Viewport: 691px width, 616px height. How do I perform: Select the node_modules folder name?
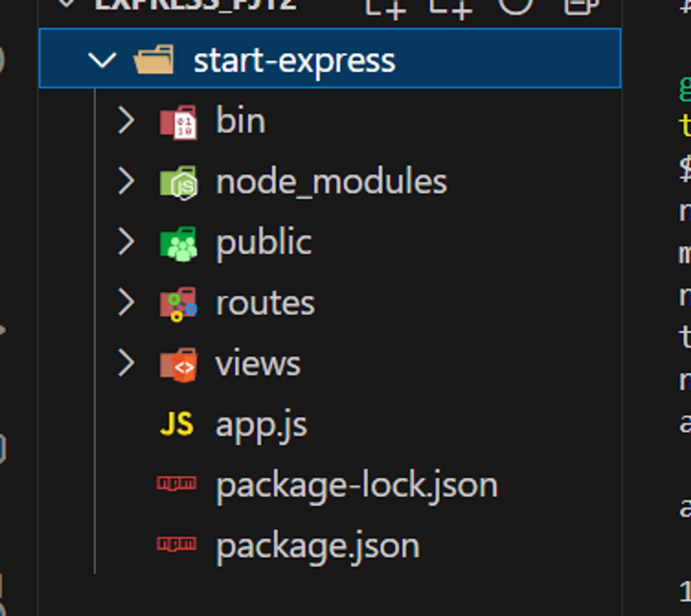[331, 181]
